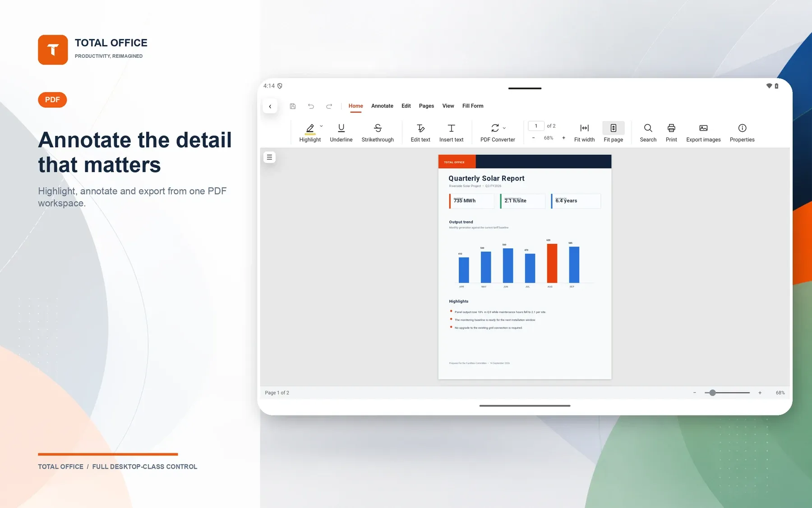Choose the Insert text tool
Screen dimensions: 812x508
click(451, 133)
